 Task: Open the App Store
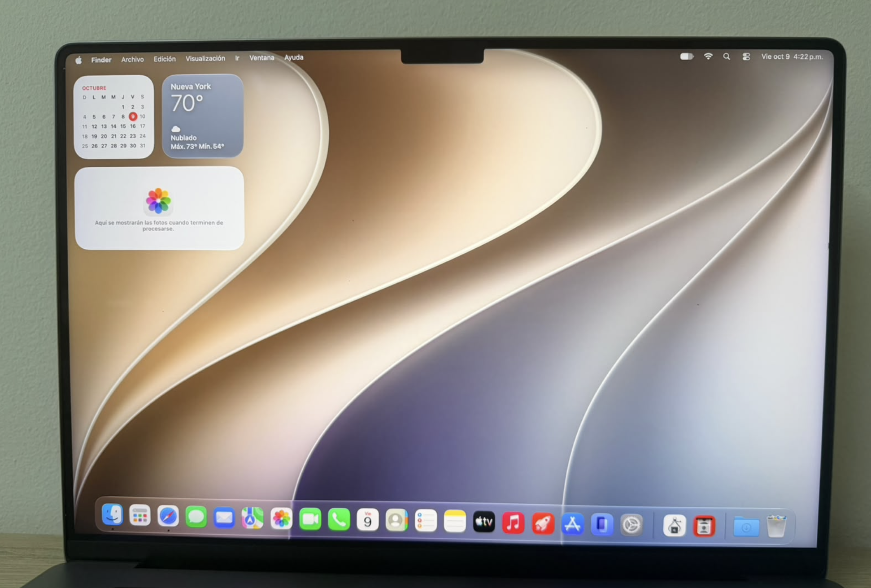tap(572, 524)
